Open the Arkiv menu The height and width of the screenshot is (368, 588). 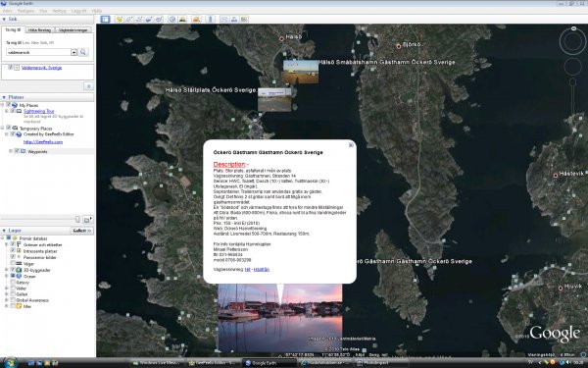pos(8,11)
